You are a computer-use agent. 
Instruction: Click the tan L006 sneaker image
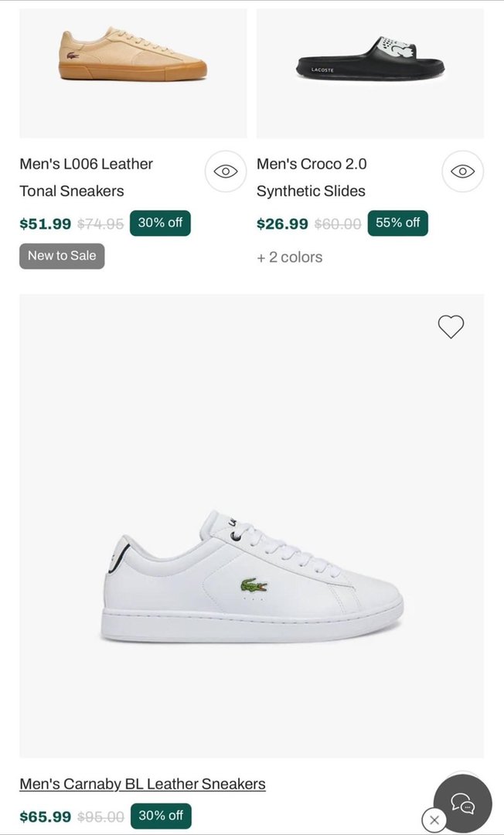click(x=133, y=56)
